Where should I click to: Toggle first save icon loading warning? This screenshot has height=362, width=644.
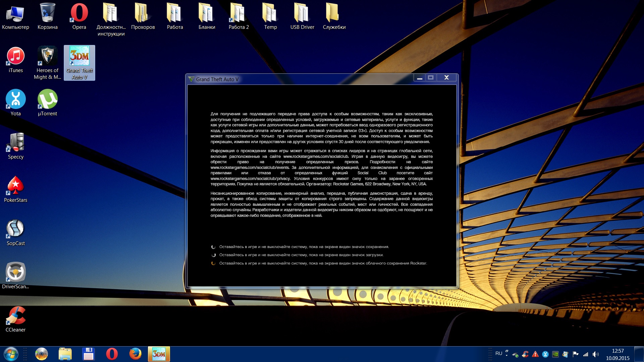pyautogui.click(x=213, y=246)
